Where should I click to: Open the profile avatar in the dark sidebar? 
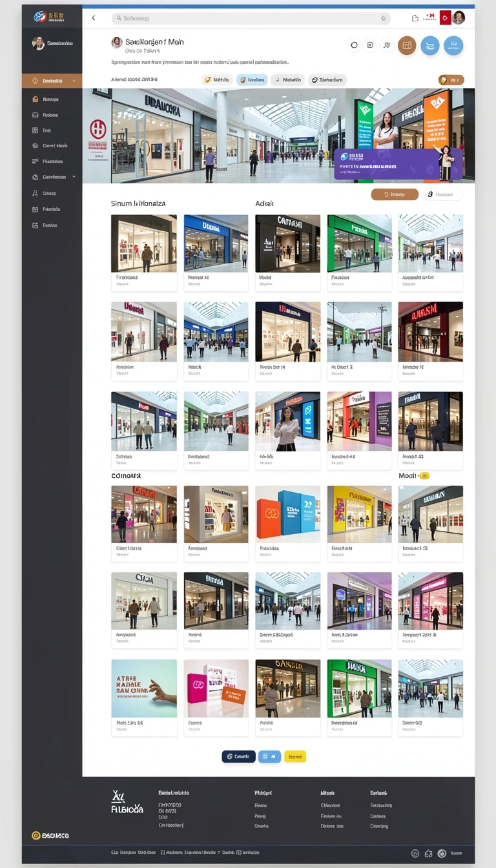pyautogui.click(x=38, y=43)
